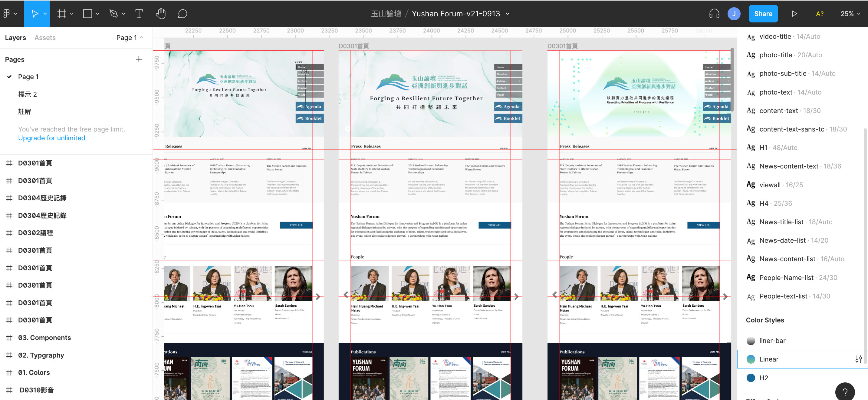
Task: Select the Rectangle shape tool
Action: (87, 14)
